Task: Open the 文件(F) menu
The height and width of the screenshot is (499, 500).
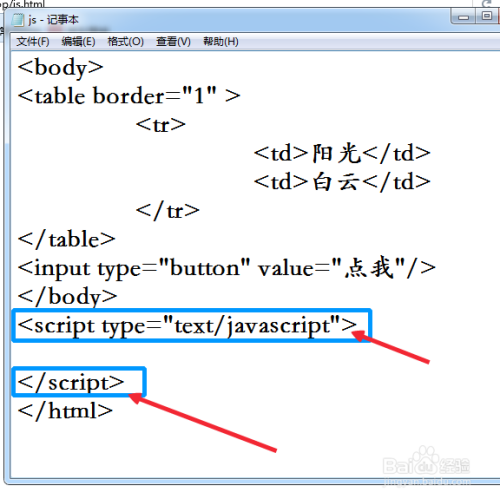Action: point(33,42)
